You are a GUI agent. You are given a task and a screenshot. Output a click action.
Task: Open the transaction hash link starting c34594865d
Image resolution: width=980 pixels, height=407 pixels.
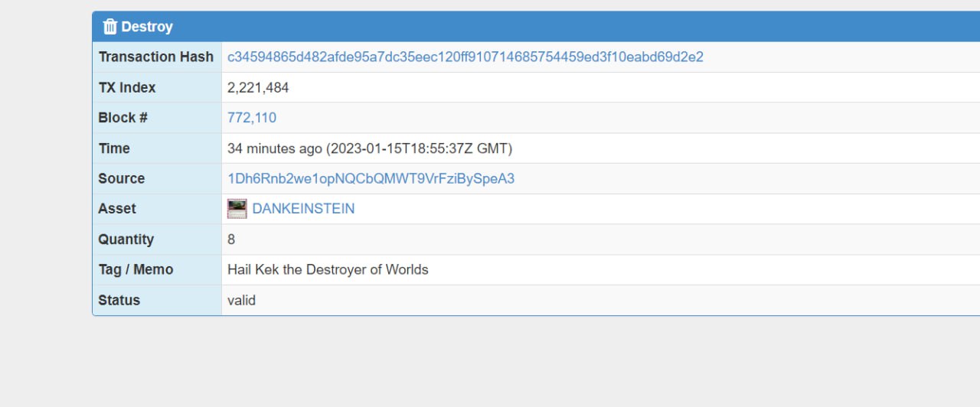click(x=465, y=57)
